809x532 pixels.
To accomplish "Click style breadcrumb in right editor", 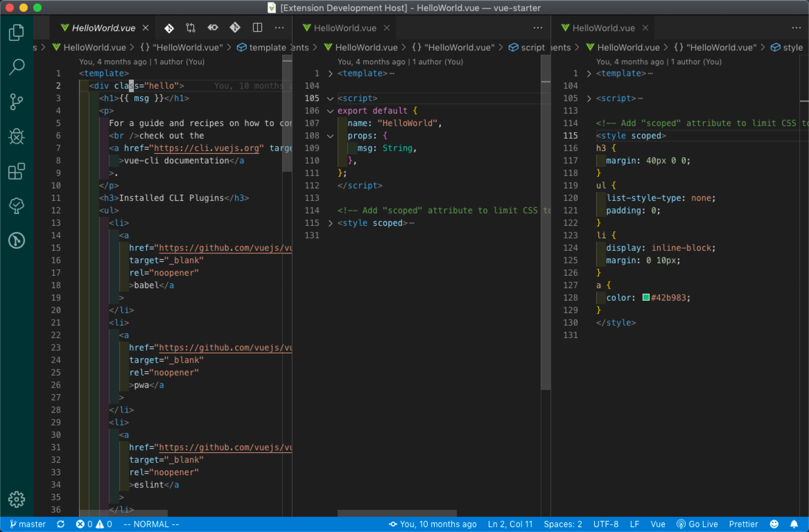I will point(787,47).
